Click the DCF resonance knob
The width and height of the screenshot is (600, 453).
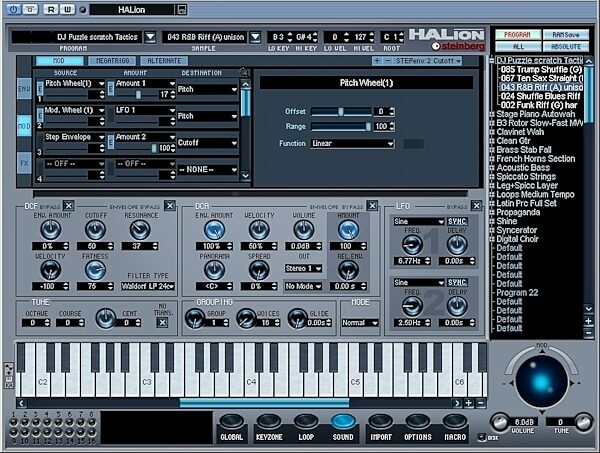click(x=140, y=230)
